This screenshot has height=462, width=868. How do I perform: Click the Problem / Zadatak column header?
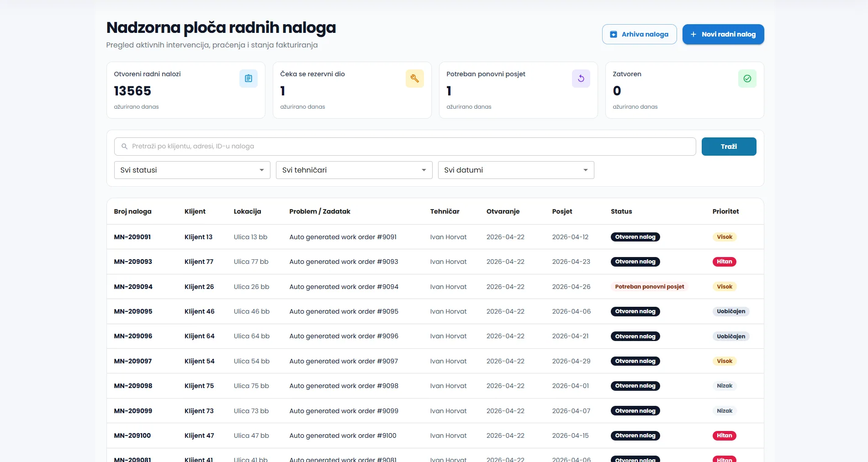click(320, 211)
